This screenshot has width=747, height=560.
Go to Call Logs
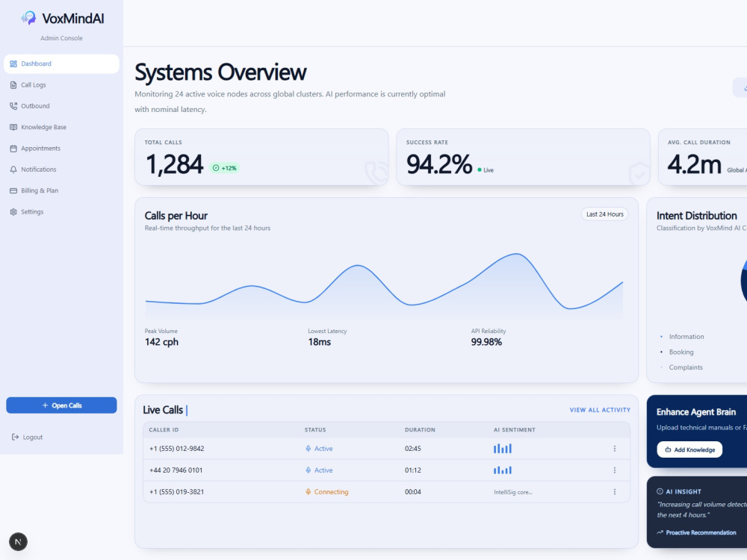61,85
